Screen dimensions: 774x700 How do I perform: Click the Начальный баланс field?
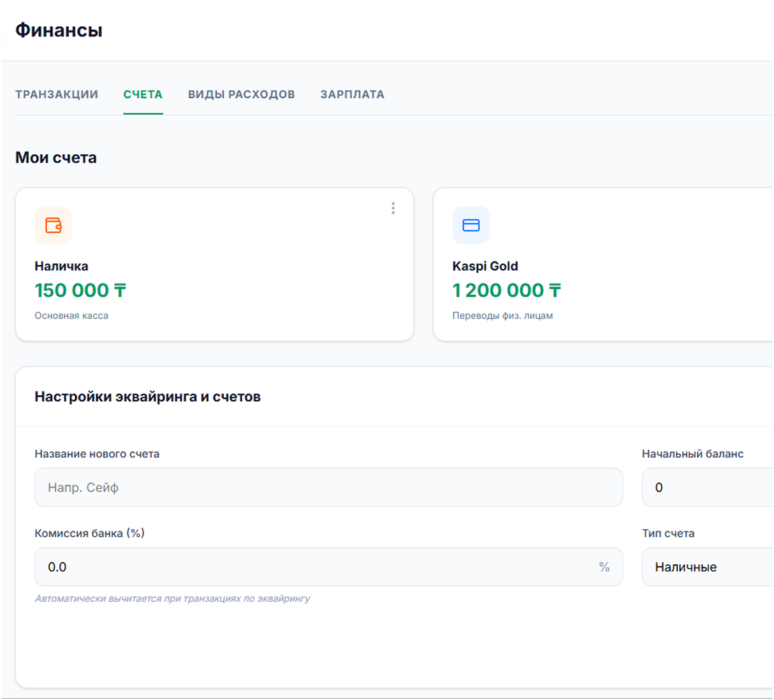coord(708,487)
